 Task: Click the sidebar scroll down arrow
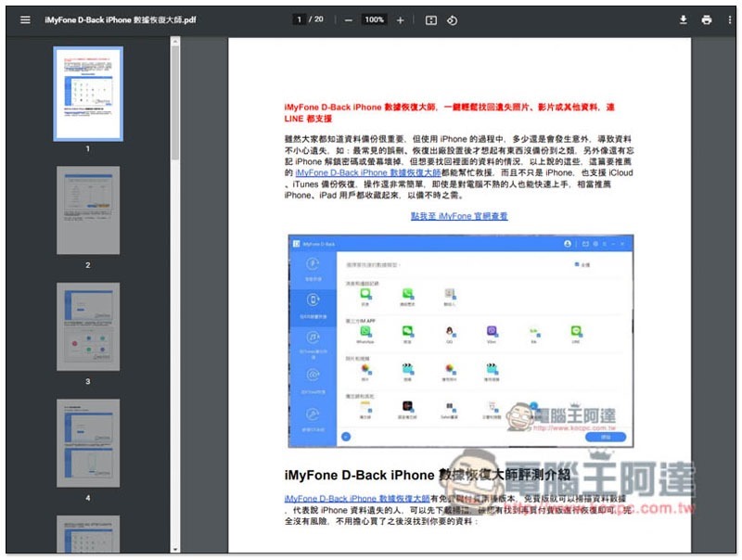pos(175,549)
